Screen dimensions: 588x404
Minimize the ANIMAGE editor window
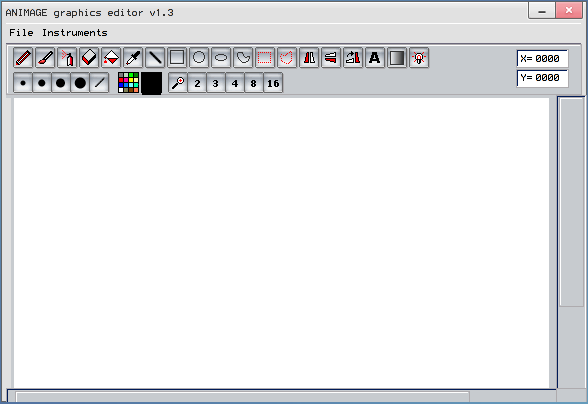(542, 11)
